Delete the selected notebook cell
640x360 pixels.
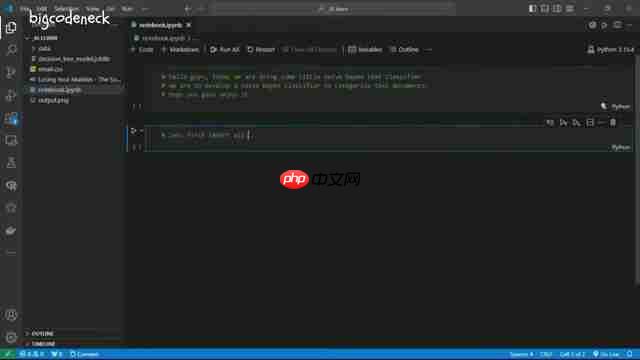click(x=613, y=122)
